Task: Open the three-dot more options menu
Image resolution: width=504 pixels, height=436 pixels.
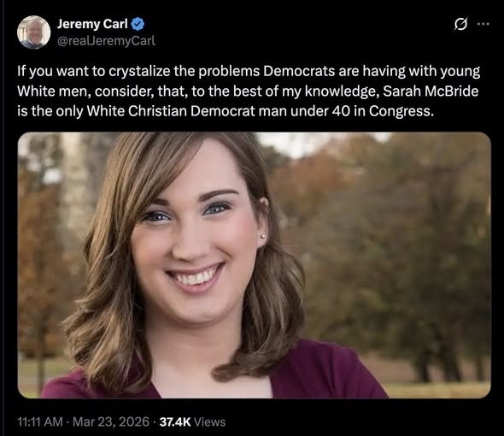Action: pyautogui.click(x=483, y=24)
